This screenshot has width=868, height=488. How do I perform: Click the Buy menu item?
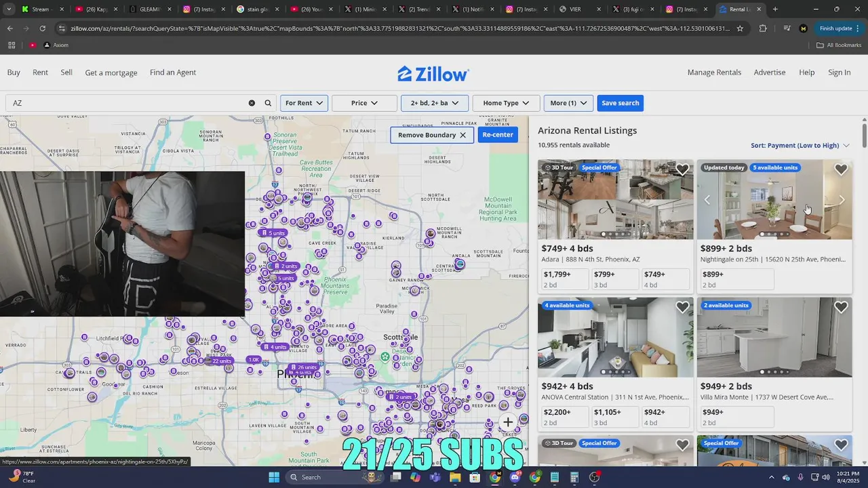(14, 72)
